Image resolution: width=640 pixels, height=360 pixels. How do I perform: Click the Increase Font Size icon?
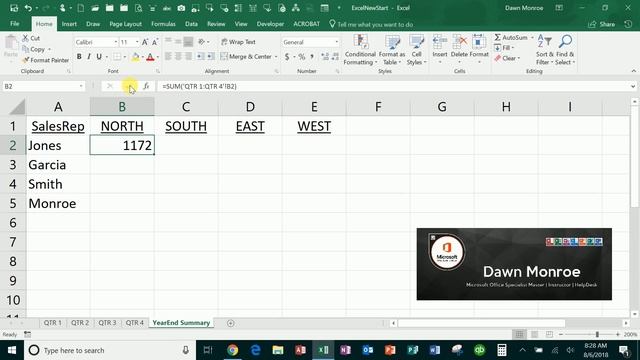coord(145,42)
